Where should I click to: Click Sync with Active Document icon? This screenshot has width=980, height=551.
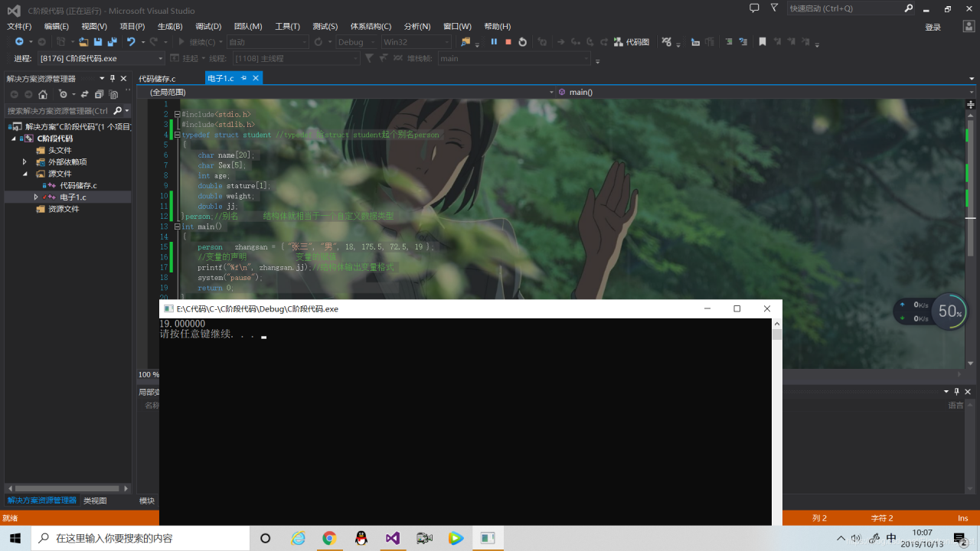[x=83, y=94]
